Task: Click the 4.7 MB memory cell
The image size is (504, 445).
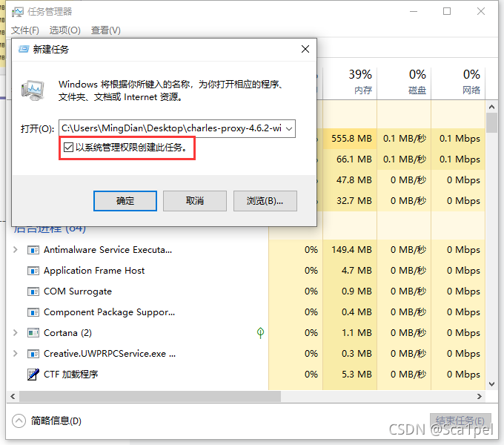Action: [350, 271]
